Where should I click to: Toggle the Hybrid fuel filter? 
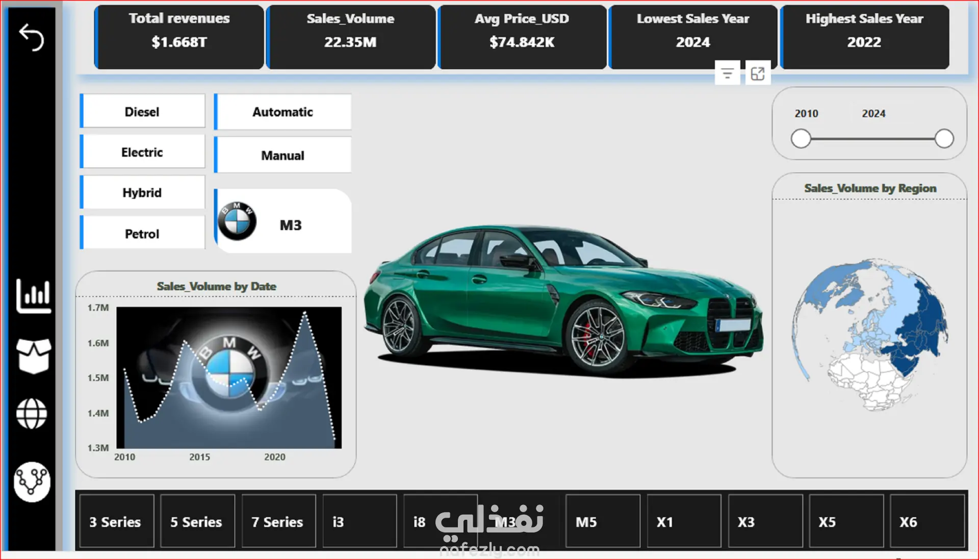click(x=142, y=193)
